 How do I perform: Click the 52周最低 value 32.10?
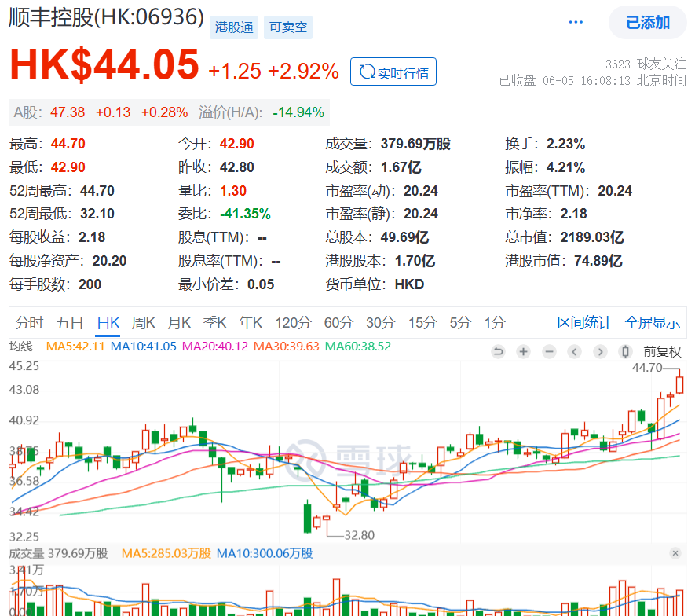click(97, 214)
